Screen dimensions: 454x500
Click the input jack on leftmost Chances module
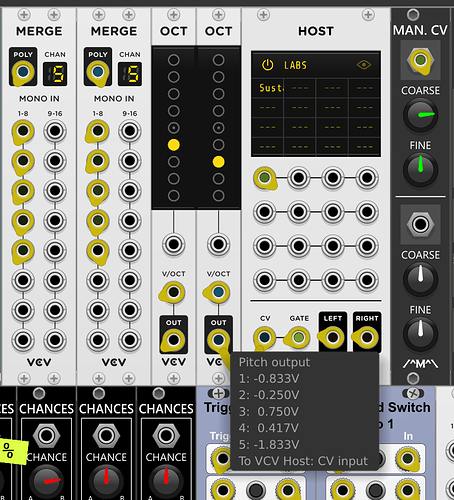[x=47, y=435]
